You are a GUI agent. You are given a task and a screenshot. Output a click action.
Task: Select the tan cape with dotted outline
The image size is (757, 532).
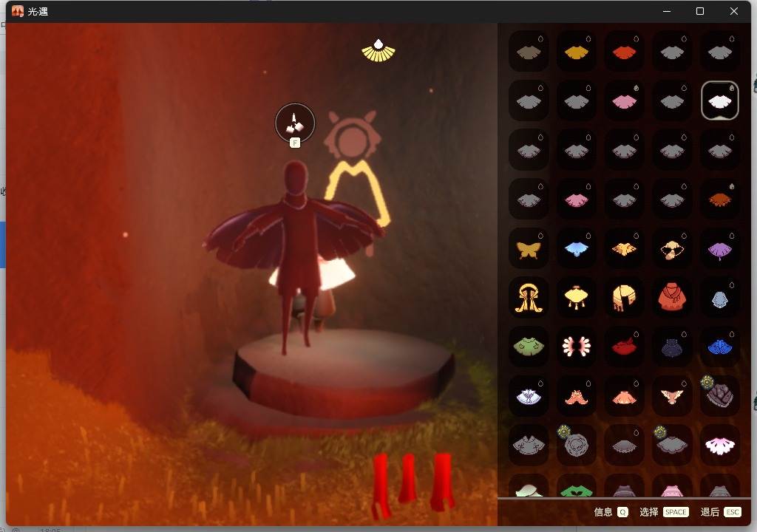(672, 248)
